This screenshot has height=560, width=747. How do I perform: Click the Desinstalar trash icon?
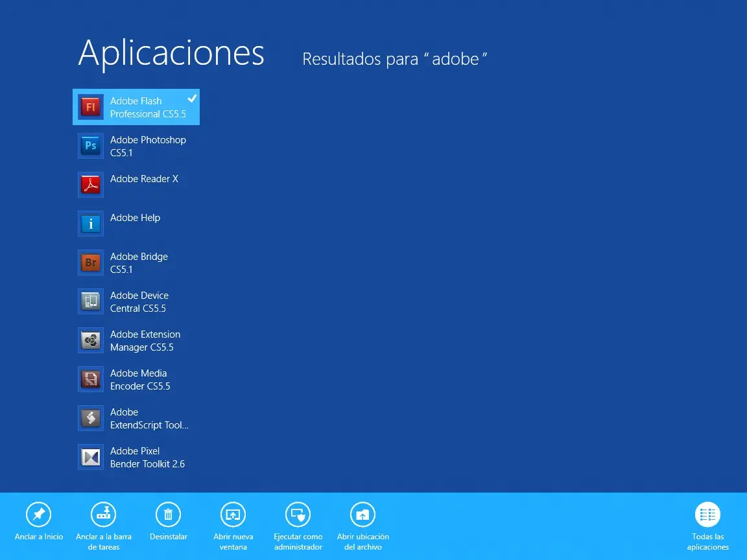168,514
